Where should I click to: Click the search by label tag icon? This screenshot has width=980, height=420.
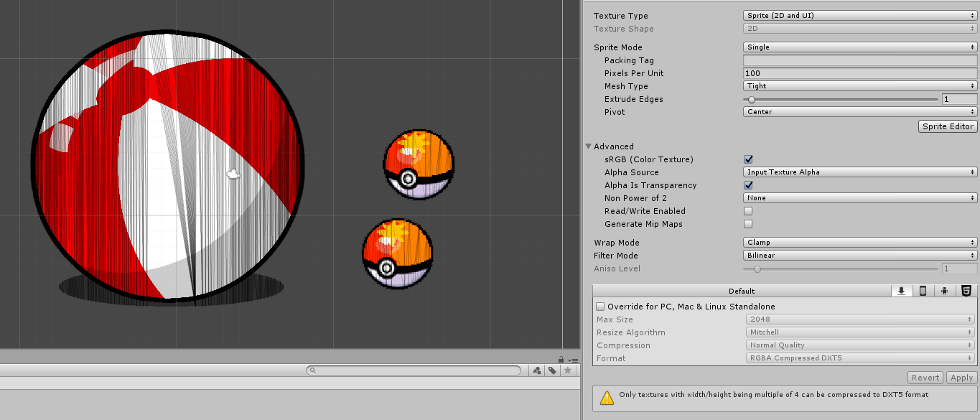(552, 370)
